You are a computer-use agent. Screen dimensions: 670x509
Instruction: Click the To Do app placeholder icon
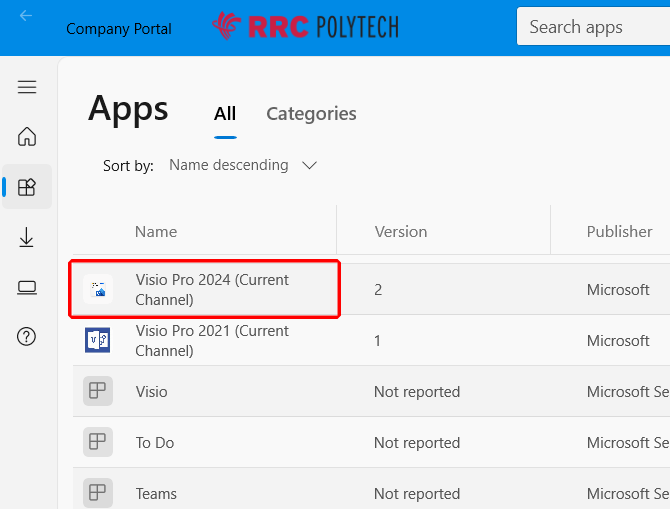click(98, 442)
